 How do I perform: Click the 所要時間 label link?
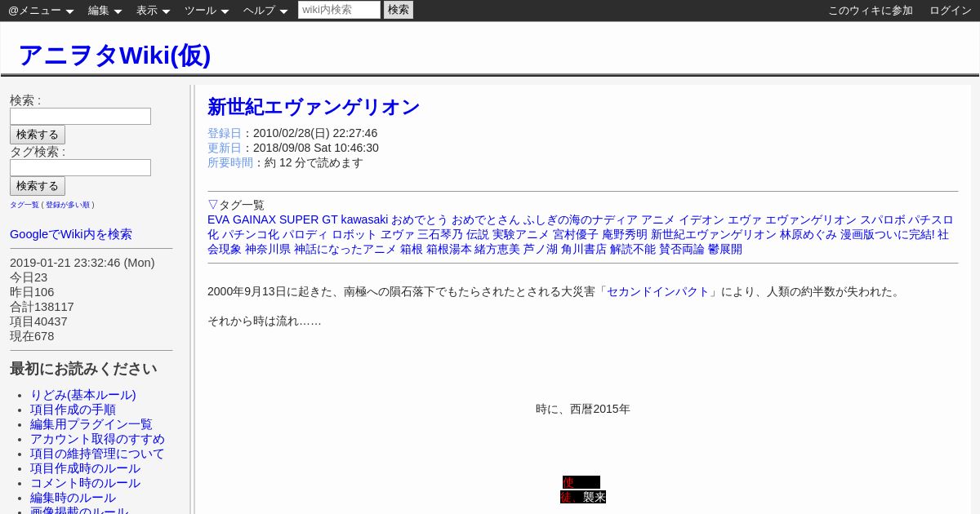pyautogui.click(x=230, y=162)
